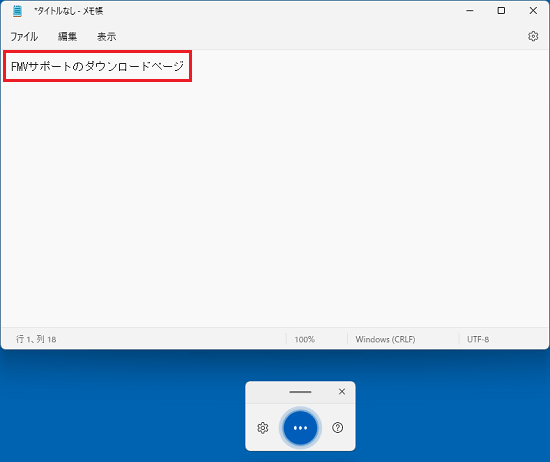Click the voice typing microphone button
This screenshot has height=462, width=550.
pyautogui.click(x=300, y=428)
